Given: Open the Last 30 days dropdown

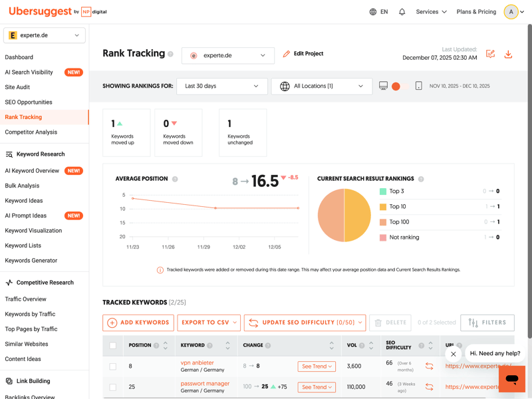Looking at the screenshot, I should (222, 86).
